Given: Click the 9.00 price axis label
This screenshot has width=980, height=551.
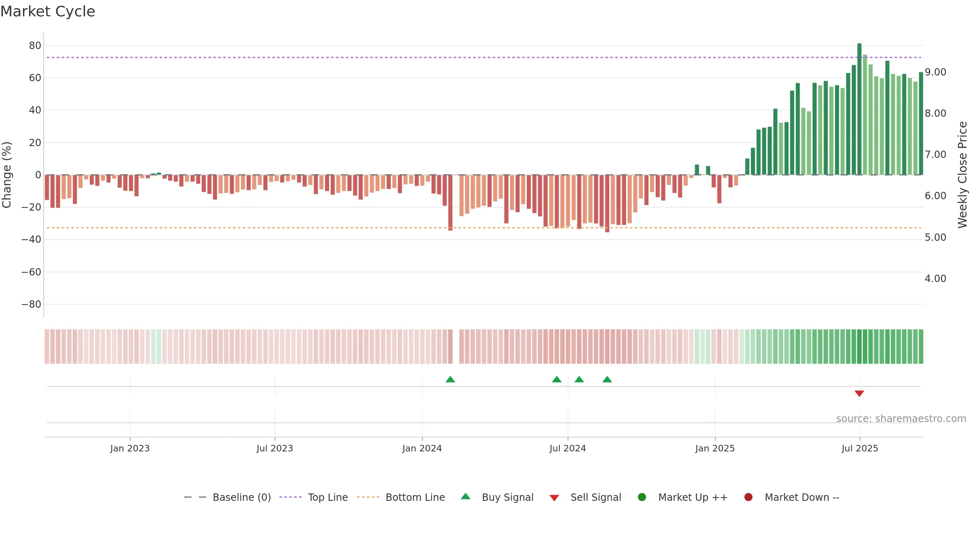Looking at the screenshot, I should coord(935,72).
